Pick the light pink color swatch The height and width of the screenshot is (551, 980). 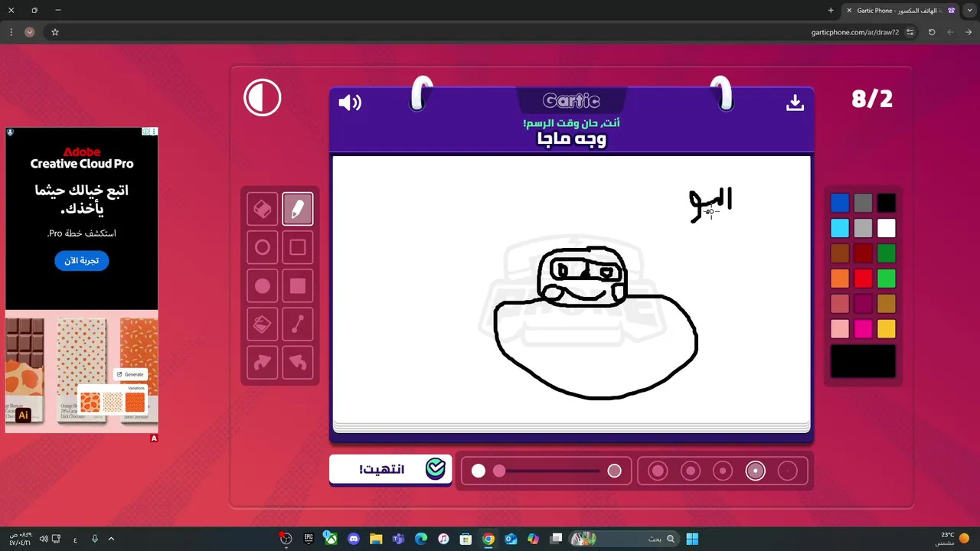[x=840, y=329]
